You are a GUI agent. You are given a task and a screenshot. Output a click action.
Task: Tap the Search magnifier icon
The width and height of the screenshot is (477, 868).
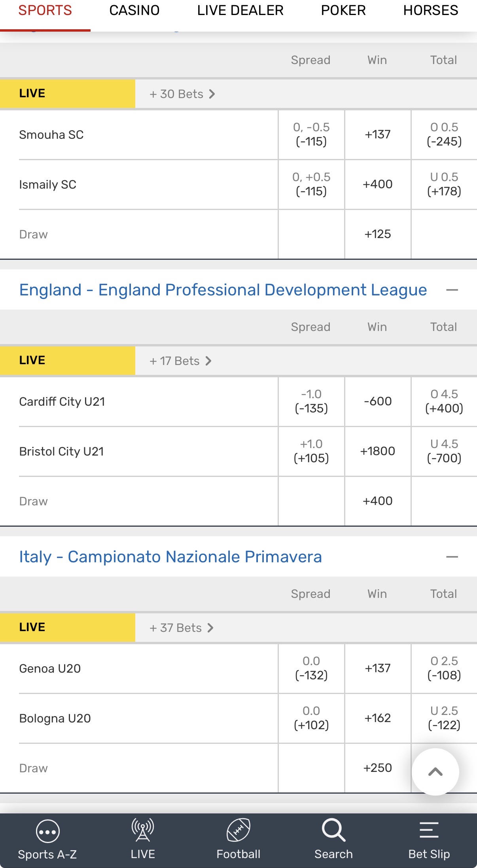click(x=333, y=830)
